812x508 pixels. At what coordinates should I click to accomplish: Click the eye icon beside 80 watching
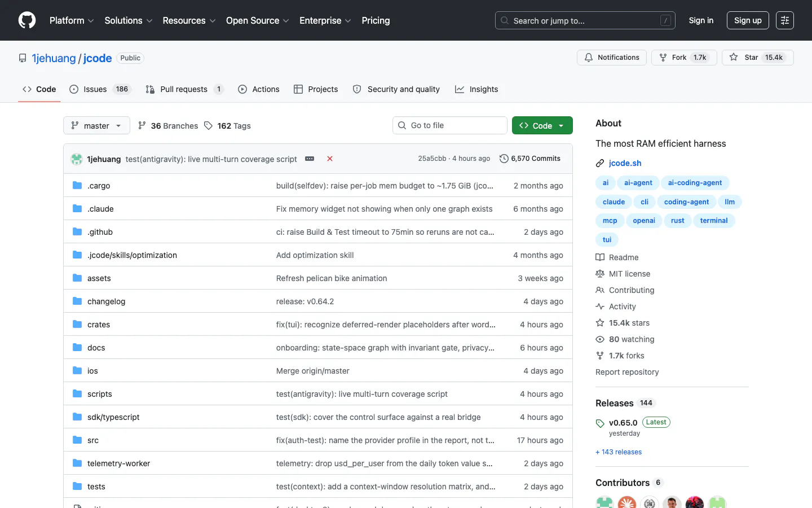600,339
